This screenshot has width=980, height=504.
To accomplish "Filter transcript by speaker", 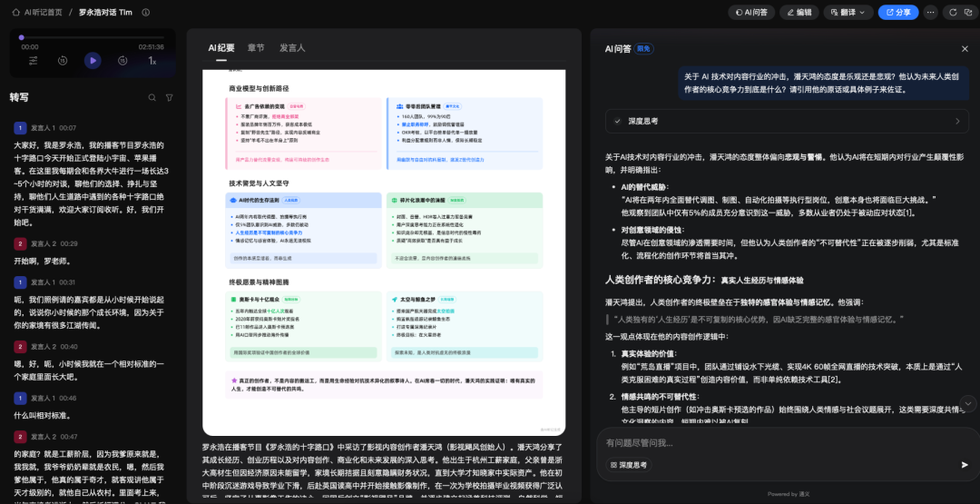I will pyautogui.click(x=169, y=97).
